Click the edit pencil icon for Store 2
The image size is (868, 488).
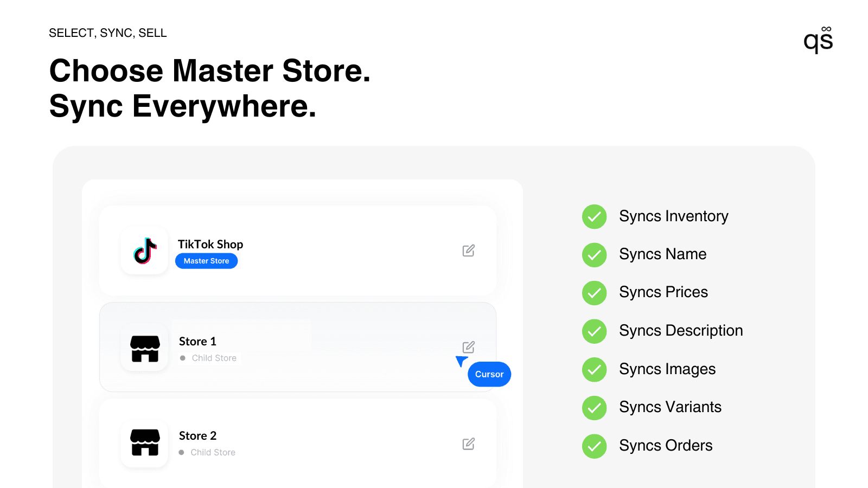coord(468,444)
